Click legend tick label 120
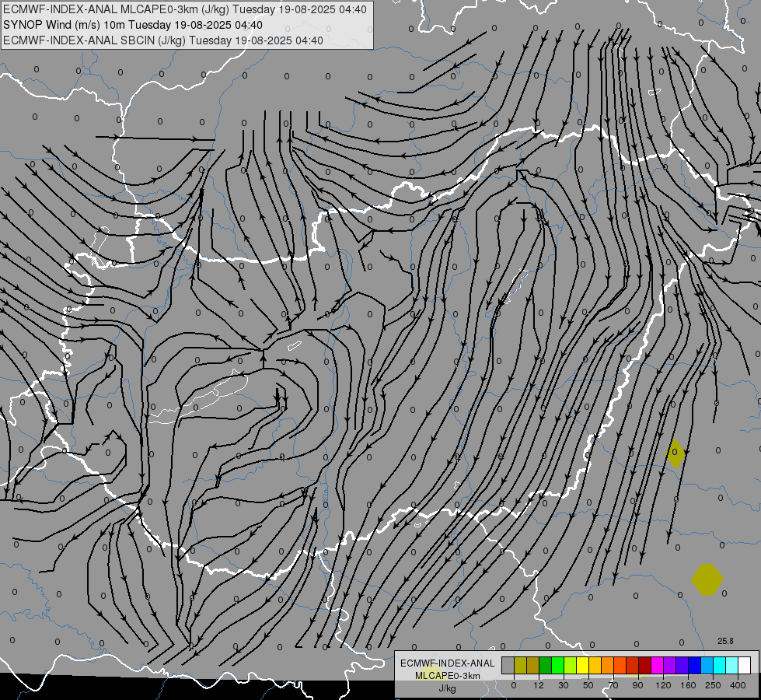 point(663,685)
